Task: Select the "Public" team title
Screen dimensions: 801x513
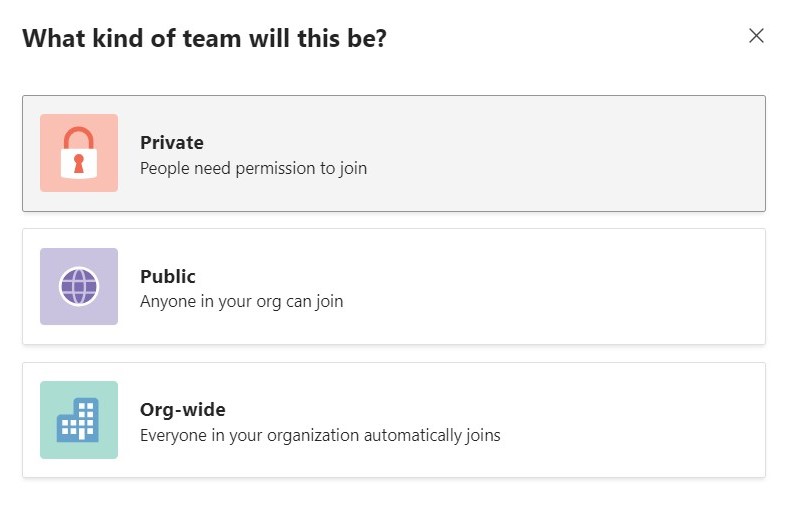Action: [168, 276]
